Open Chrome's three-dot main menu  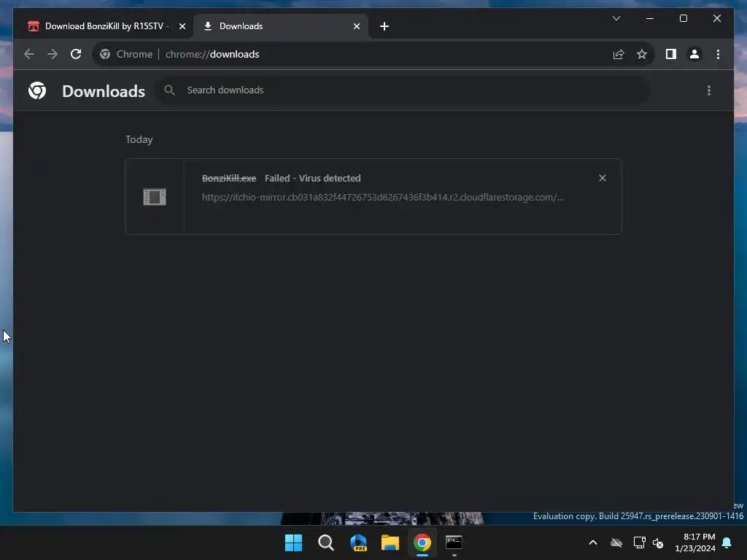click(718, 54)
